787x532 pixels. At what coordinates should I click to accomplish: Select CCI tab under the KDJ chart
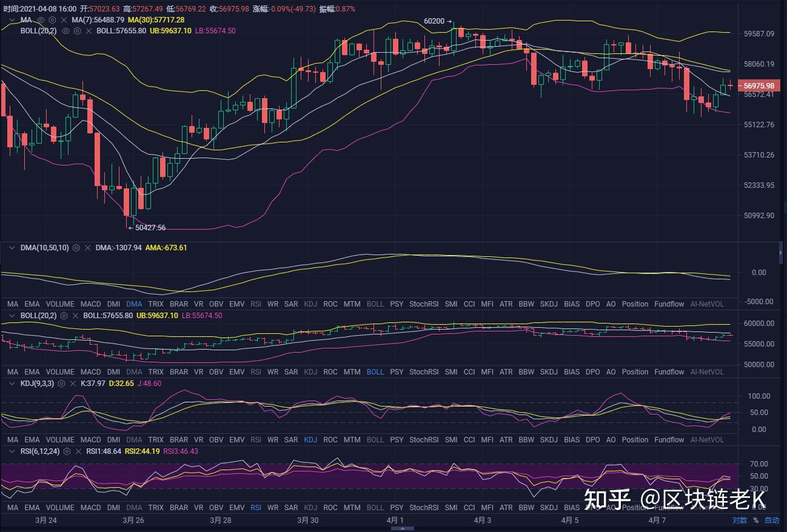click(469, 440)
